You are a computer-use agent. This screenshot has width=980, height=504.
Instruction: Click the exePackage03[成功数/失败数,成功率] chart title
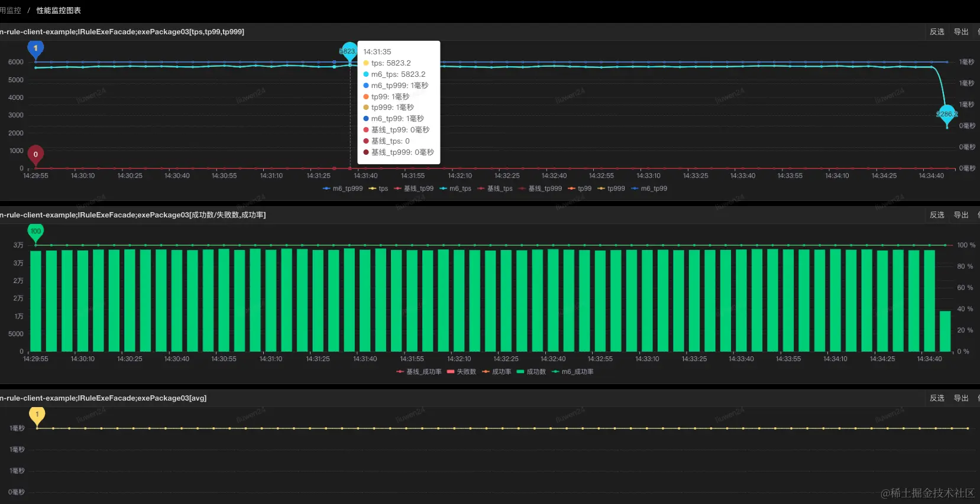point(132,215)
